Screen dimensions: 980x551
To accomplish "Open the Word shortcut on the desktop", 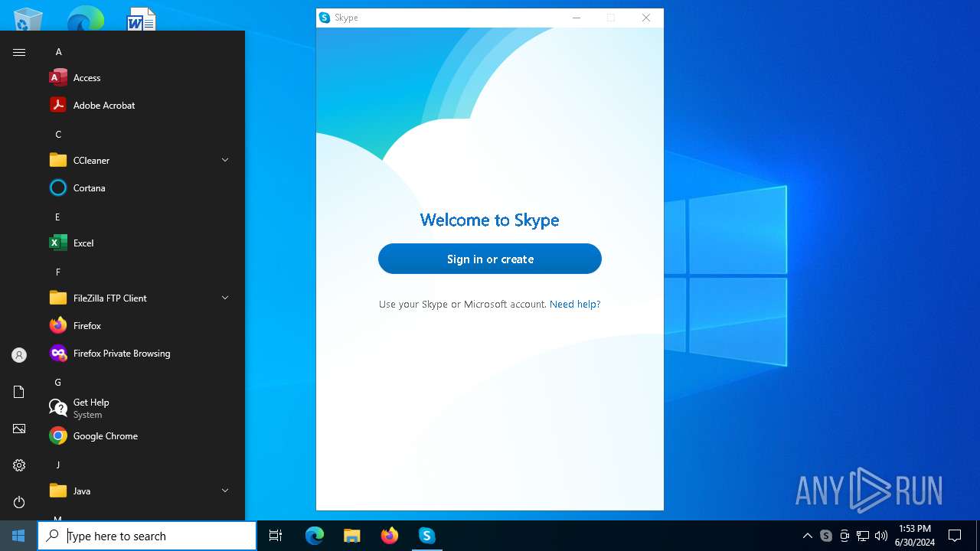I will (141, 19).
